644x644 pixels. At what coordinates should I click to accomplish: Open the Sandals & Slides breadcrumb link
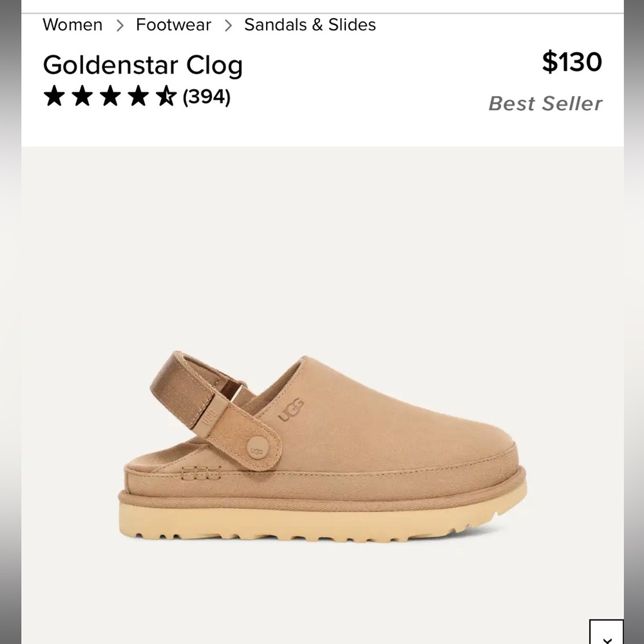(309, 24)
